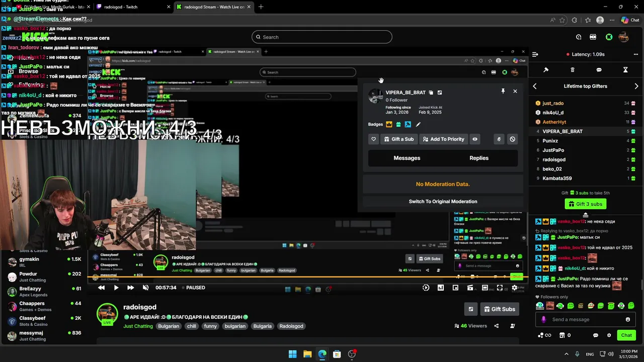The height and width of the screenshot is (362, 644).
Task: Click green Kick icon in top bar
Action: [609, 37]
